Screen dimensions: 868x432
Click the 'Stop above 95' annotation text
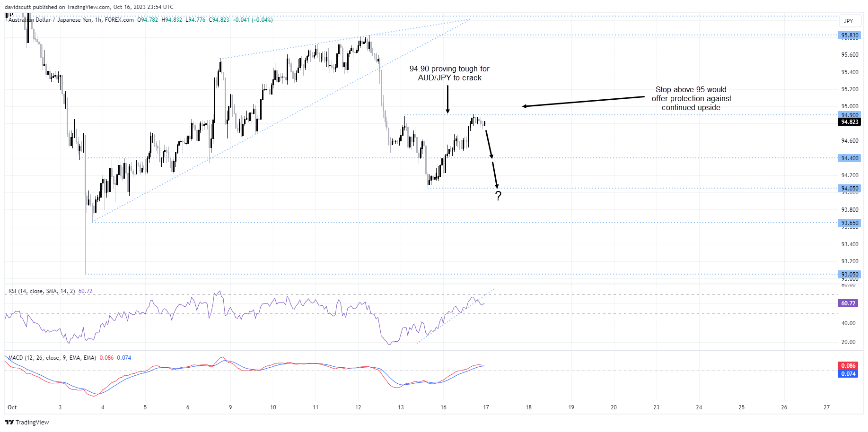(x=691, y=98)
